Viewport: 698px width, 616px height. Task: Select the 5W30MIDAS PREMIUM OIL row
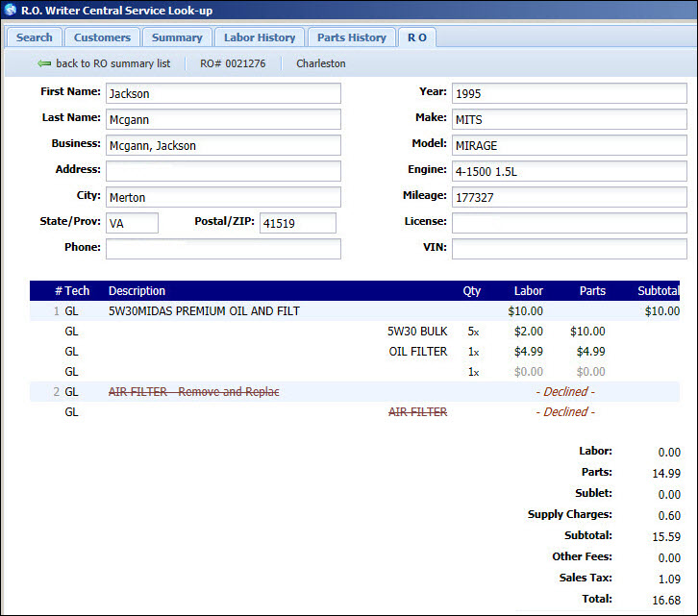pos(204,311)
